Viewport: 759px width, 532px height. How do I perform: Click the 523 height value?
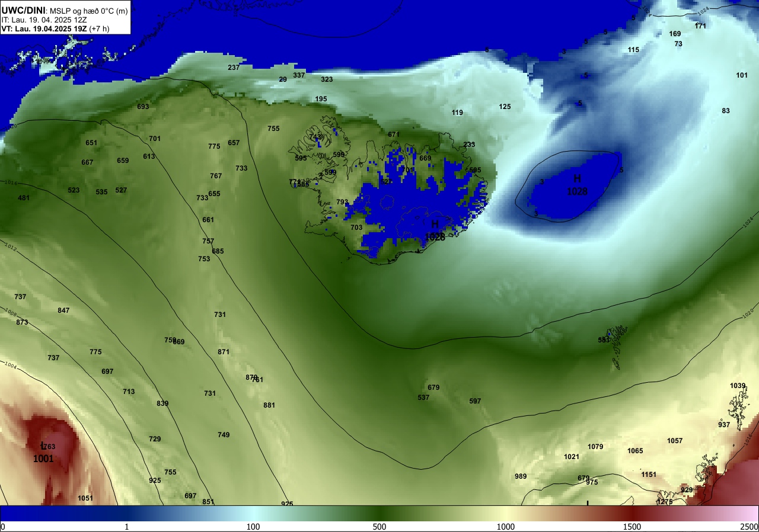[x=74, y=190]
